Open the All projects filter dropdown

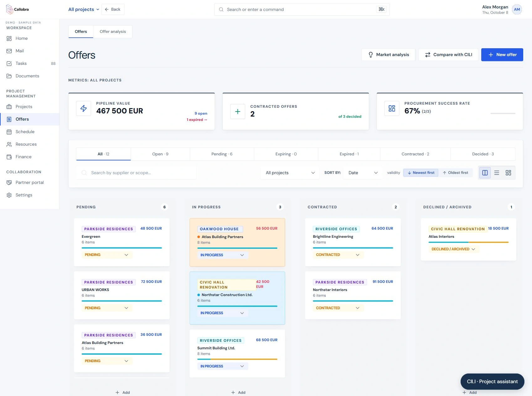(x=290, y=173)
